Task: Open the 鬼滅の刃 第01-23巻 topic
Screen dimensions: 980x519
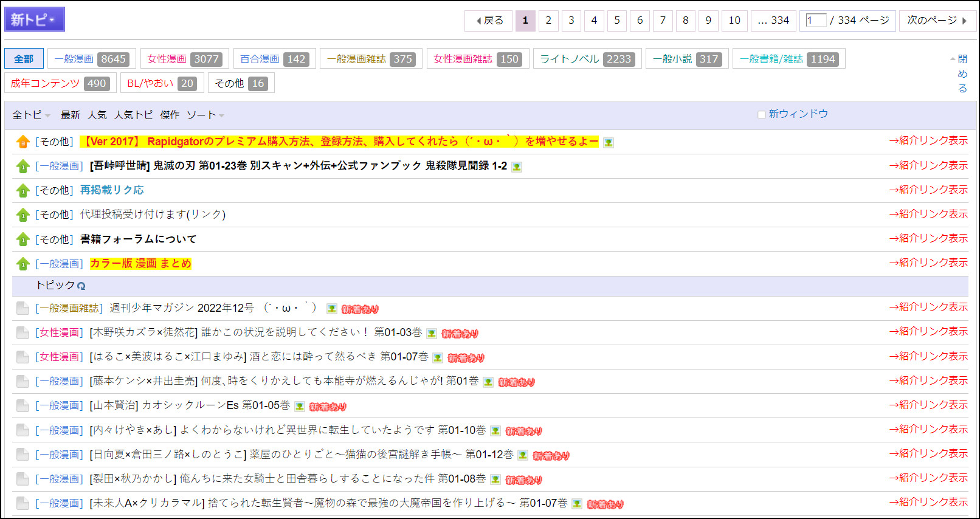Action: [298, 166]
